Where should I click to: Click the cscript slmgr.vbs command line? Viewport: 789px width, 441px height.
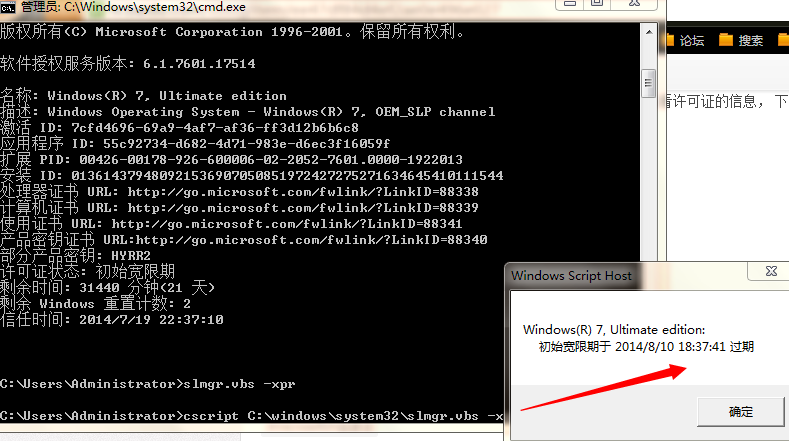coord(252,416)
